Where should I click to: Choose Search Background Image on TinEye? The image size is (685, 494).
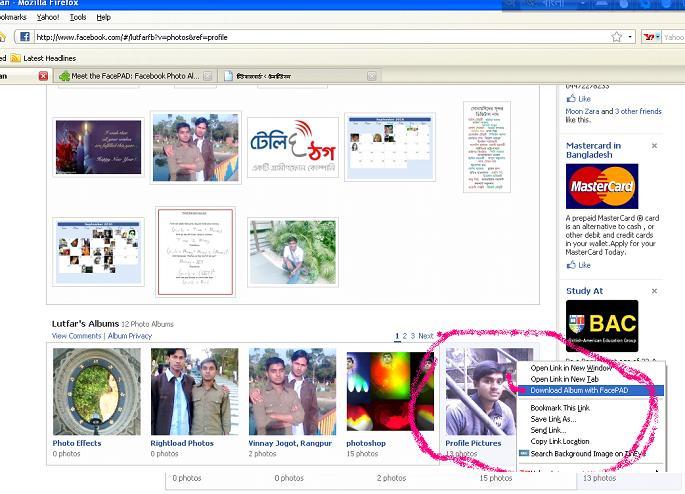click(591, 453)
